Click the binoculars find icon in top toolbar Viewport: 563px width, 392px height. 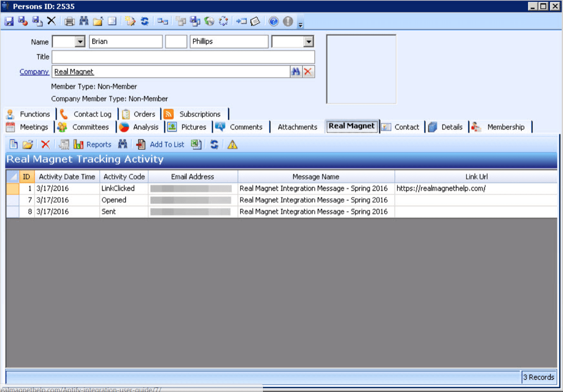click(84, 21)
